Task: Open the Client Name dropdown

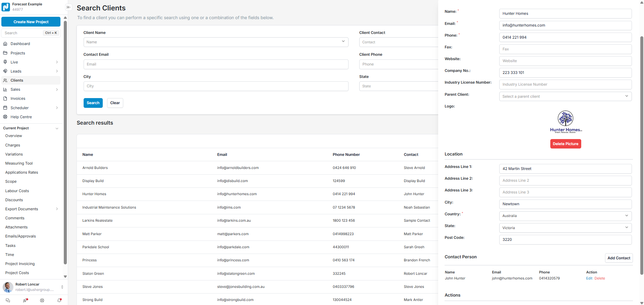Action: (x=216, y=42)
